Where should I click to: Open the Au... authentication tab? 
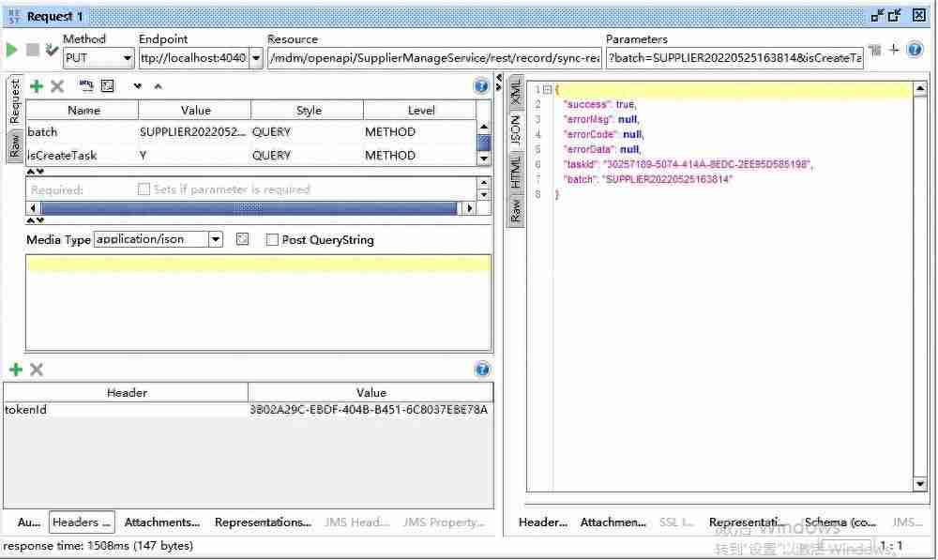click(28, 522)
